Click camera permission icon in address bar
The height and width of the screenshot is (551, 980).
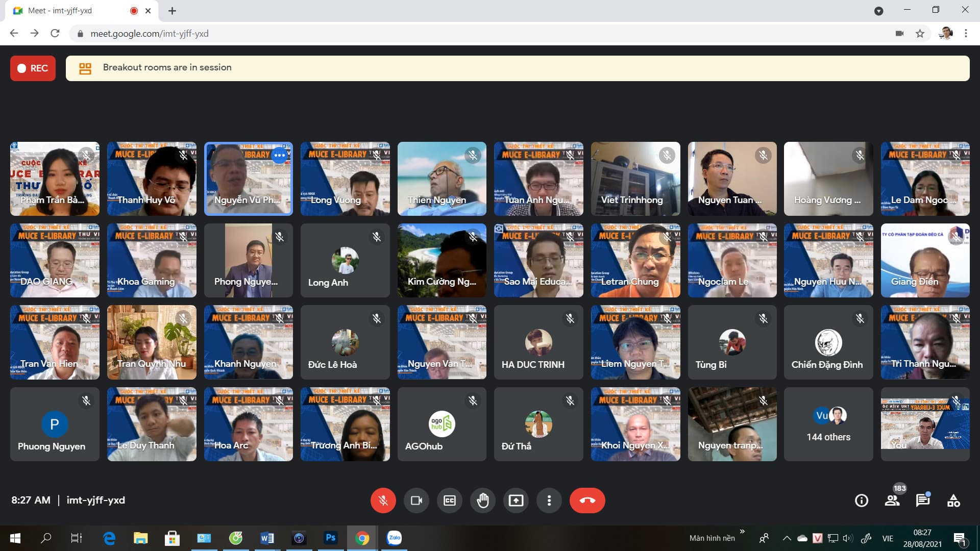point(899,34)
